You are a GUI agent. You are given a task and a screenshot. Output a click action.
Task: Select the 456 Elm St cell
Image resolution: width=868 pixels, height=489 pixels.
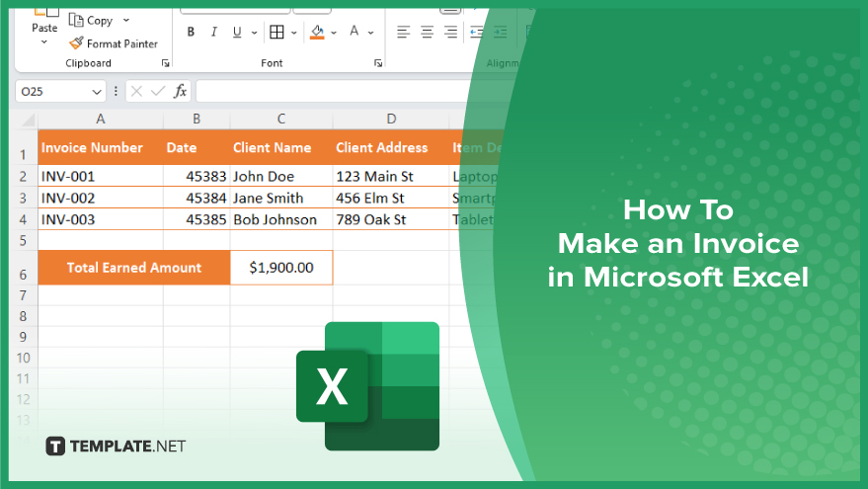tap(391, 198)
